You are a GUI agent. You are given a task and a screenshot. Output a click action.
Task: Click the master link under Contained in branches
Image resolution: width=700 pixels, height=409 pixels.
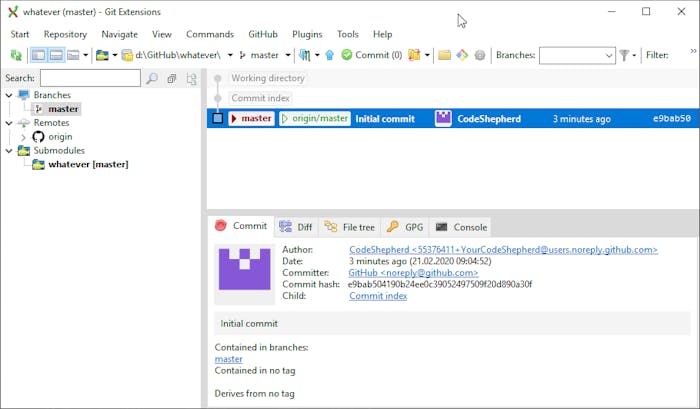click(x=228, y=359)
